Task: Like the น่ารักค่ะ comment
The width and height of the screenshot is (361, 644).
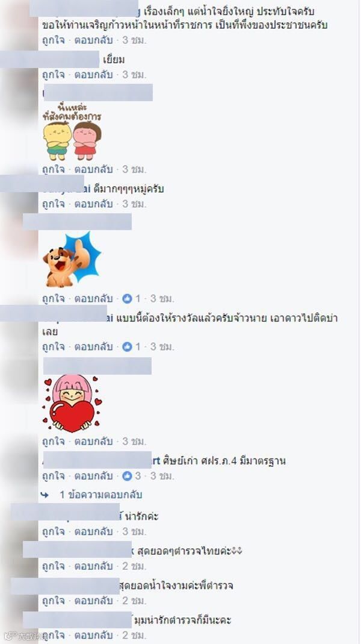Action: 54,531
